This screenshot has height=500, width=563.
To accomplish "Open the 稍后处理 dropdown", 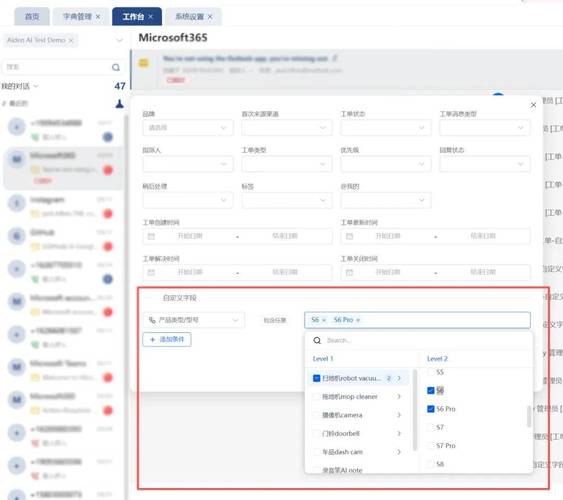I will [x=188, y=200].
